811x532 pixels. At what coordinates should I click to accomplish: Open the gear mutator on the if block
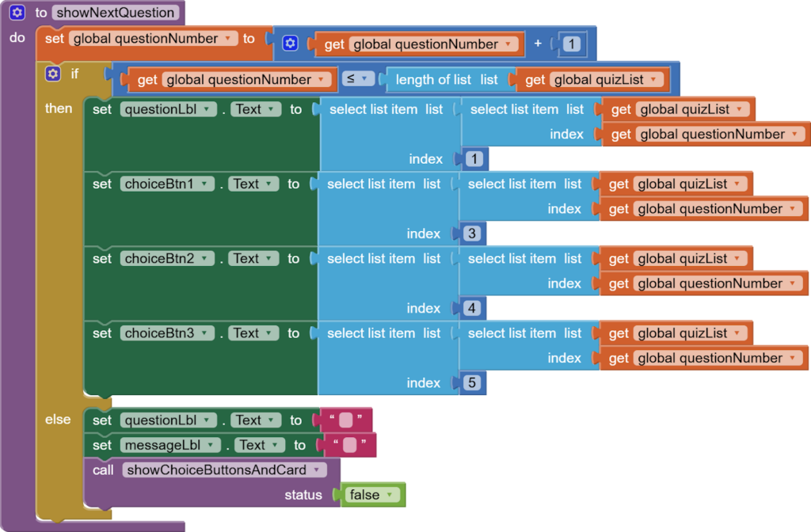tap(53, 74)
